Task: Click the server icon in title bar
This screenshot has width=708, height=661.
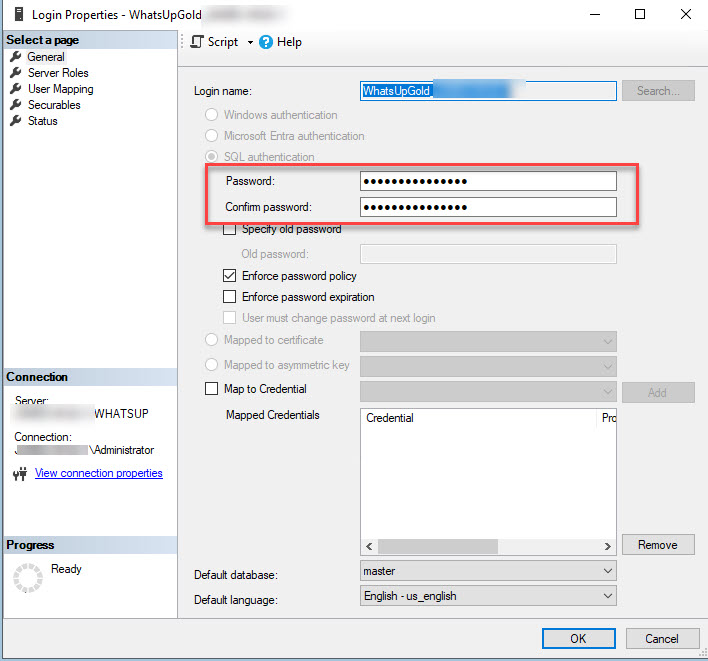Action: point(19,14)
